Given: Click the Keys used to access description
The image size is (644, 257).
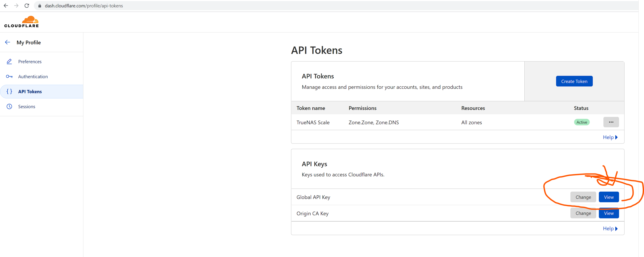Looking at the screenshot, I should [343, 175].
